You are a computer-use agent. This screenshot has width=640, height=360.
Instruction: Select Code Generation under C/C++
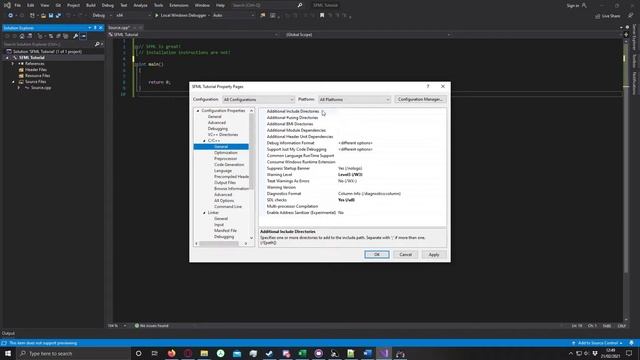[x=229, y=165]
